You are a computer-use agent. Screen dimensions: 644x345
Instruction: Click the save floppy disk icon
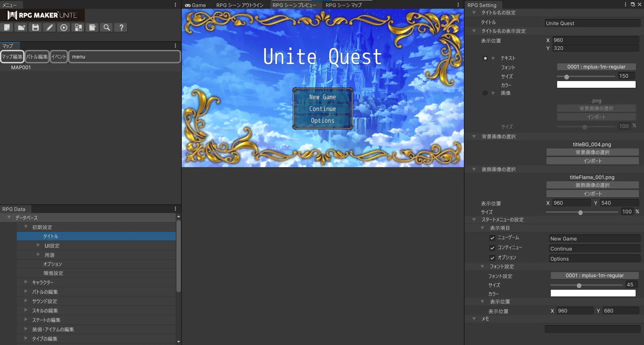(36, 27)
